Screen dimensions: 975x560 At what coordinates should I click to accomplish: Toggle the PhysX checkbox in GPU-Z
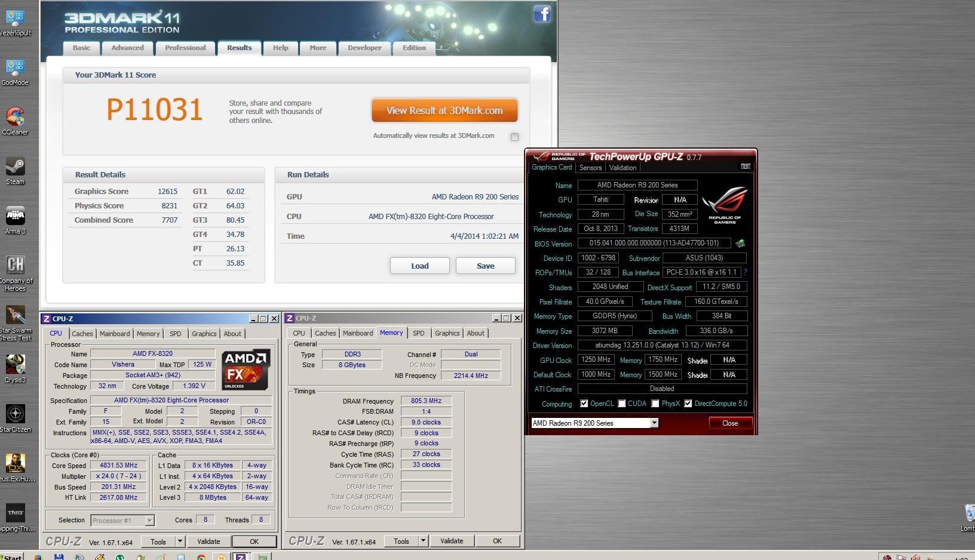[655, 404]
